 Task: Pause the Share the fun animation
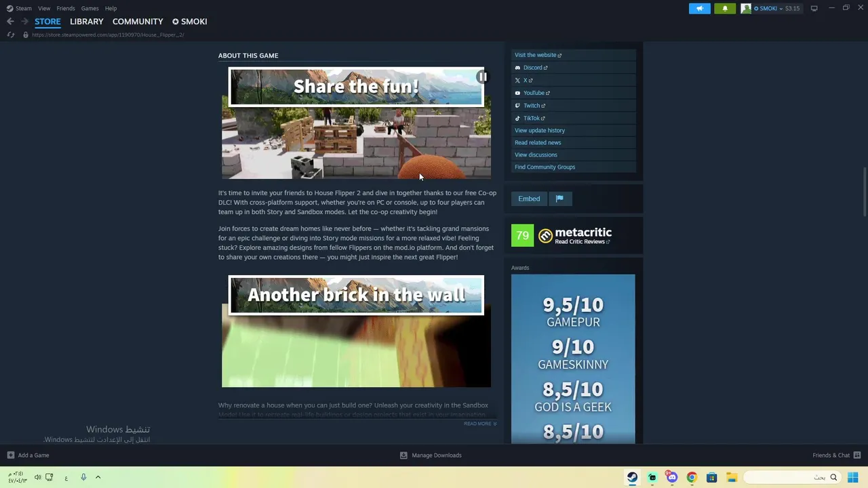[x=482, y=77]
